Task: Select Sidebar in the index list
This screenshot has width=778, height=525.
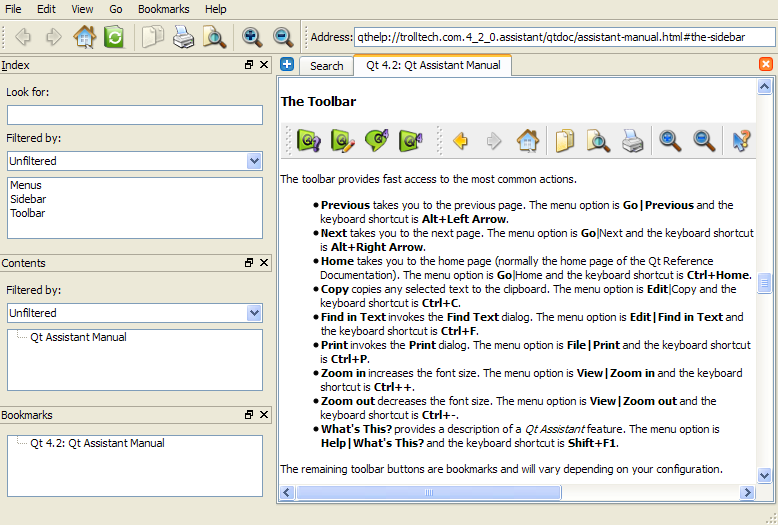Action: 28,199
